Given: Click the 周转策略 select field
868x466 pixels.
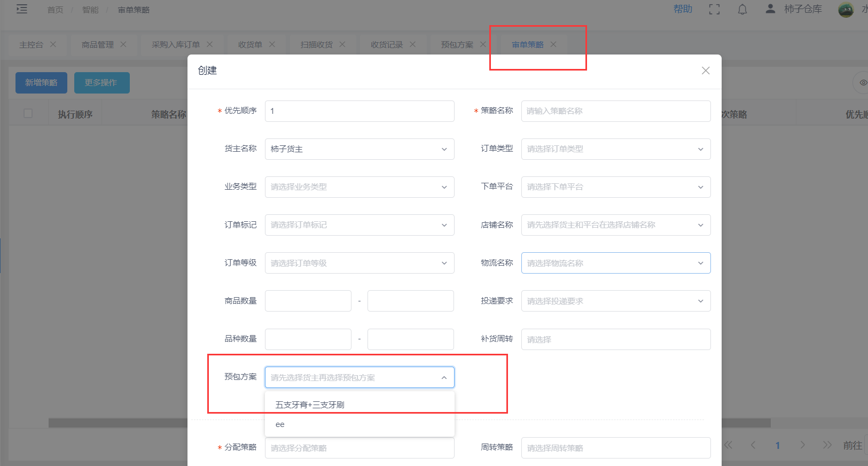Looking at the screenshot, I should pos(616,448).
